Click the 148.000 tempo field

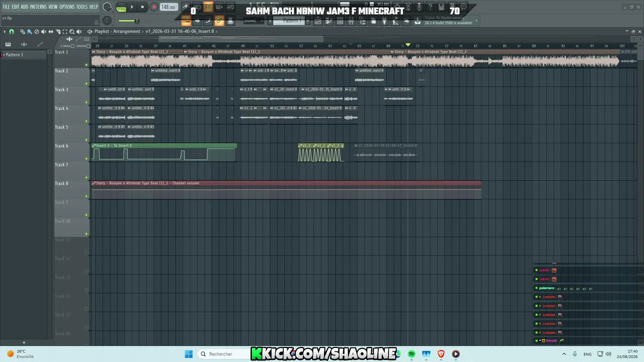coord(169,7)
